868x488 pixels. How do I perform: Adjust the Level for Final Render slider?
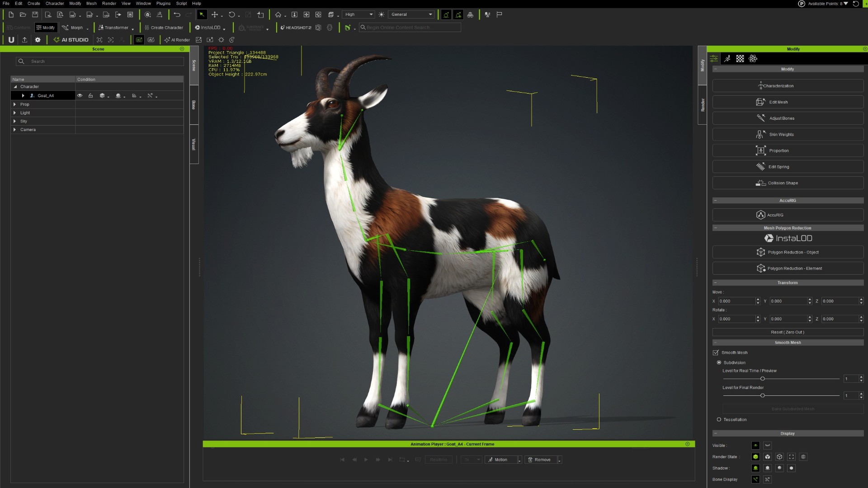pos(762,396)
